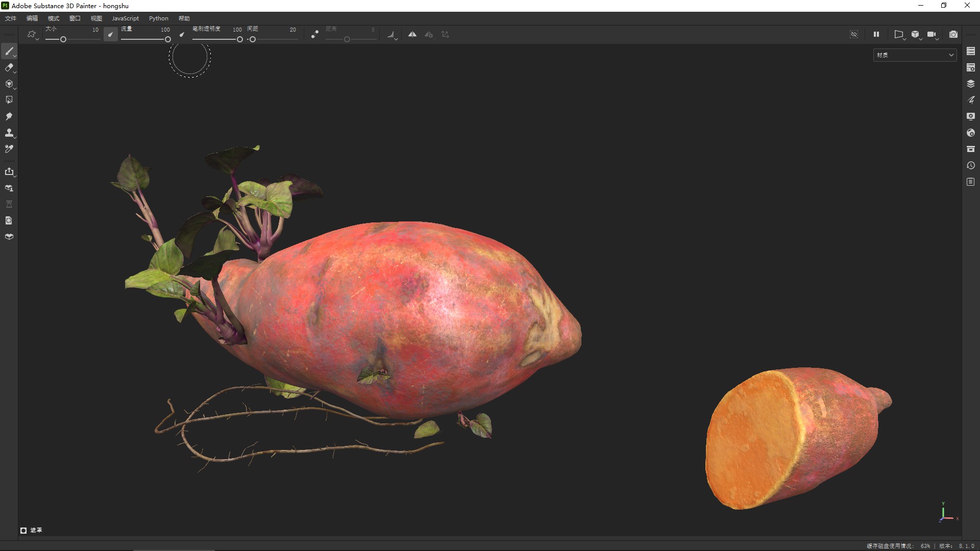980x551 pixels.
Task: Open the 文件 menu
Action: click(11, 18)
